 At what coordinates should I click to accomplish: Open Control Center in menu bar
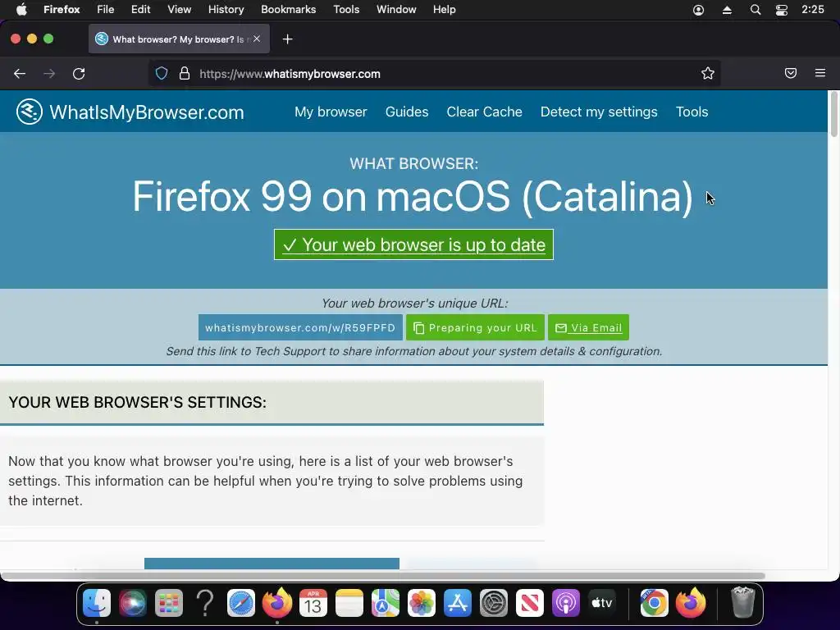[782, 10]
